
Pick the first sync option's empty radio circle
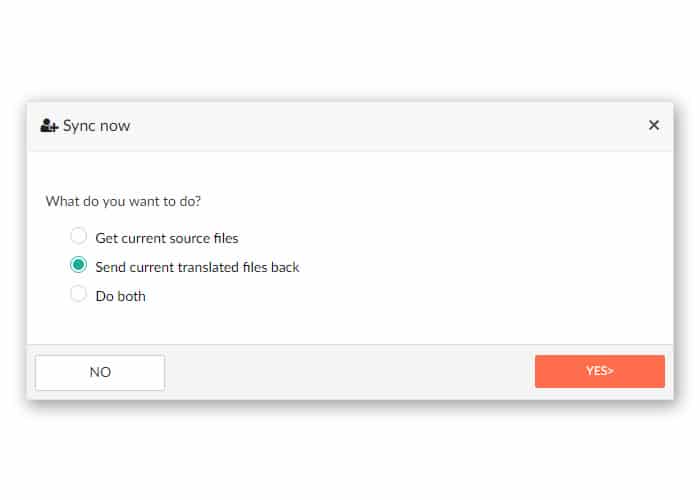click(x=79, y=236)
